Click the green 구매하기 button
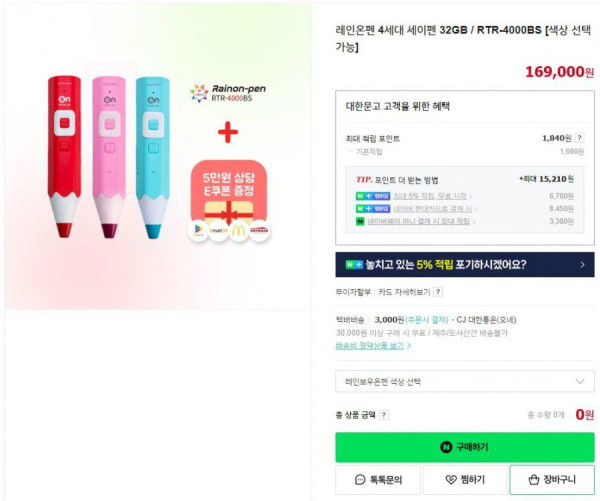The image size is (600, 501). pyautogui.click(x=465, y=447)
